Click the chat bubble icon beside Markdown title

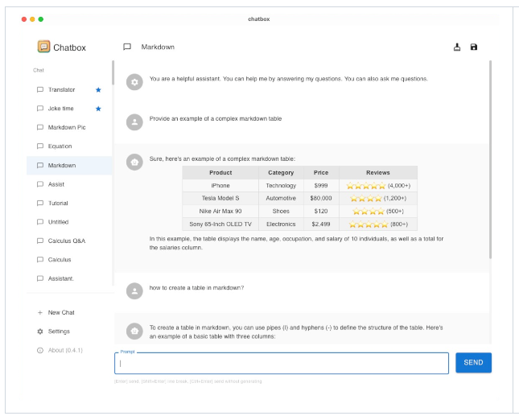(x=127, y=47)
